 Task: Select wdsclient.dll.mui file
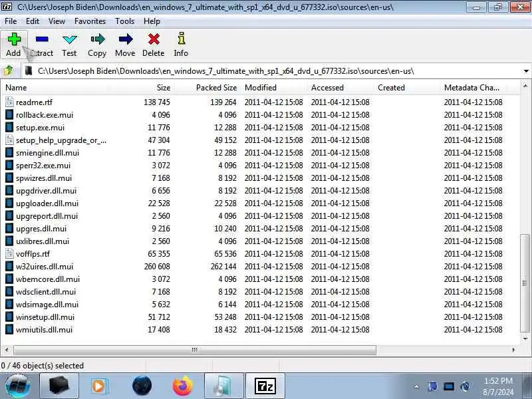[x=46, y=292]
